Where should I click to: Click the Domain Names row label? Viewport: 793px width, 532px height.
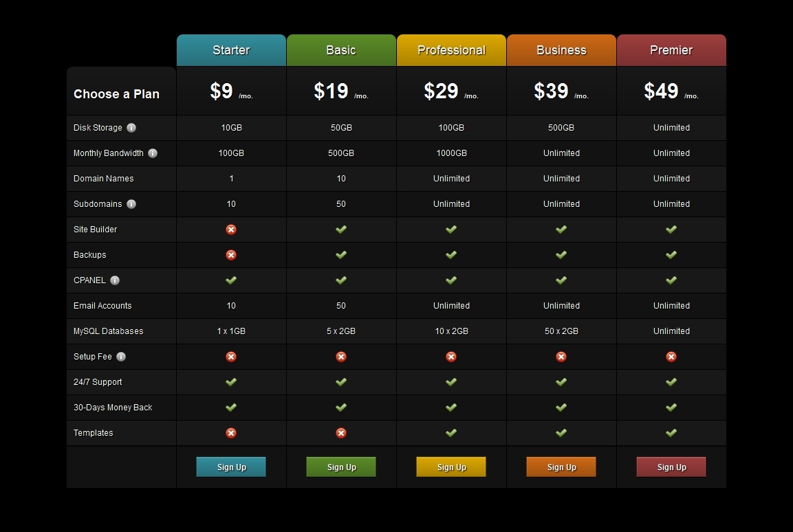104,178
